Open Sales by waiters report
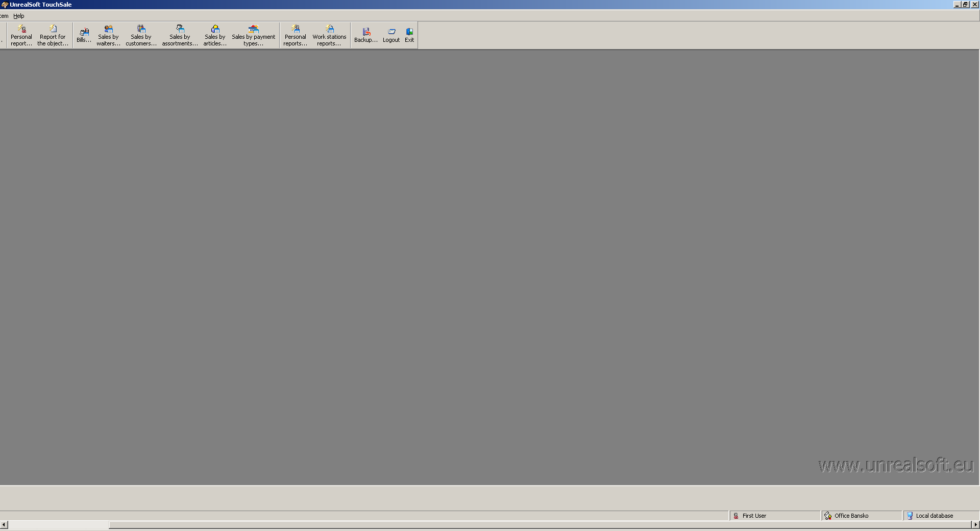The height and width of the screenshot is (531, 980). (108, 35)
